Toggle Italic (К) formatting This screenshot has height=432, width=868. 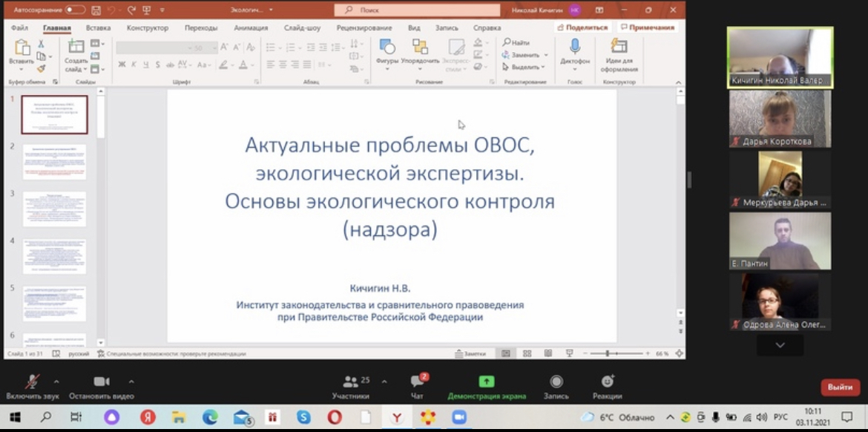coord(134,65)
